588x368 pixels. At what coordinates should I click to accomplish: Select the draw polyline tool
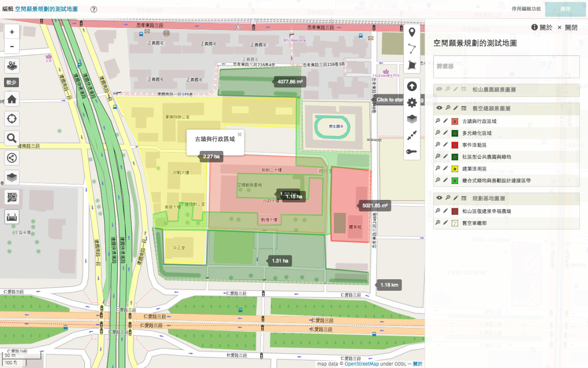click(412, 49)
